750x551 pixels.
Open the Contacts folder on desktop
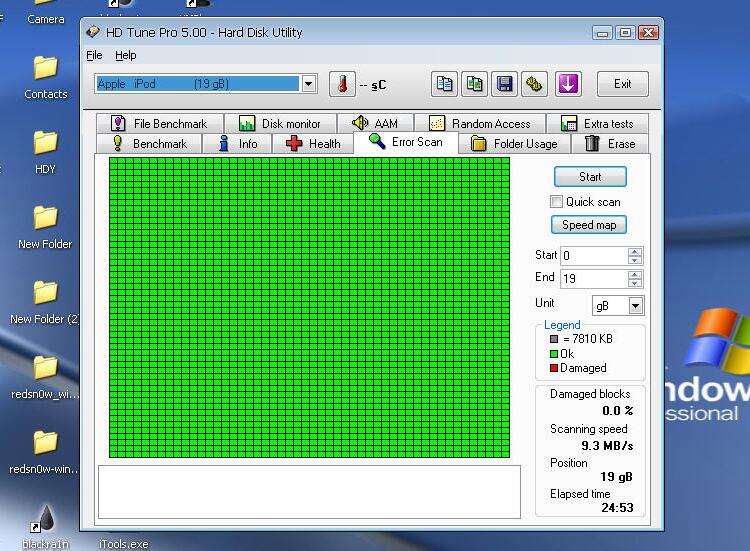[45, 68]
